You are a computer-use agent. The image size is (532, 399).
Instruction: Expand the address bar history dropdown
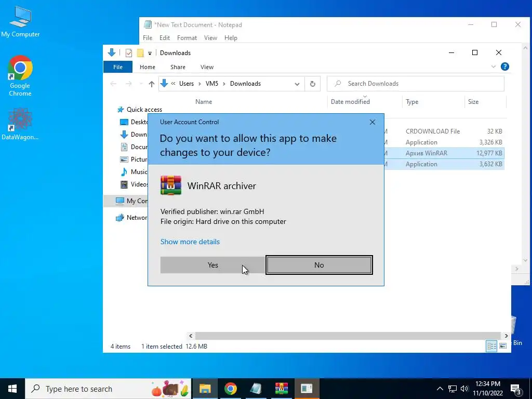[297, 84]
